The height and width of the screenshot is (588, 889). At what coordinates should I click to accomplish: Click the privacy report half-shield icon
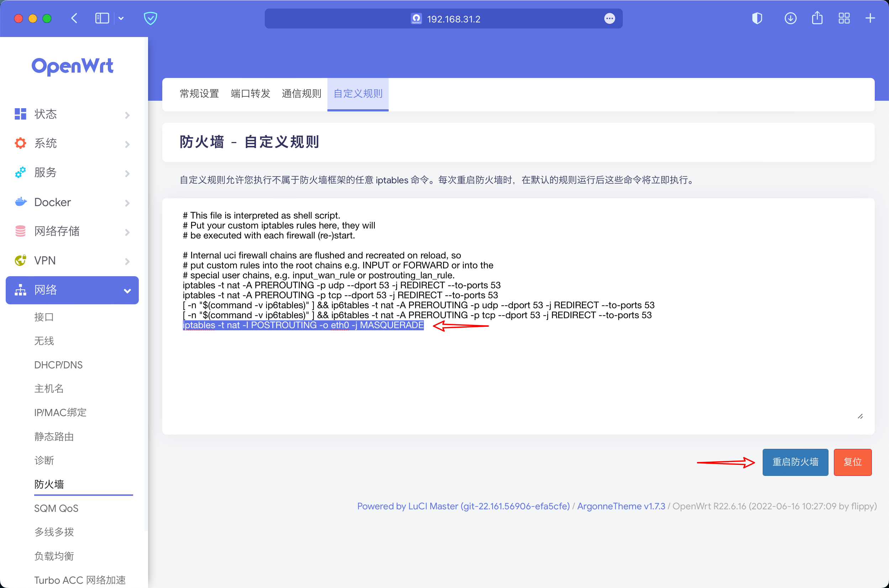(x=757, y=19)
